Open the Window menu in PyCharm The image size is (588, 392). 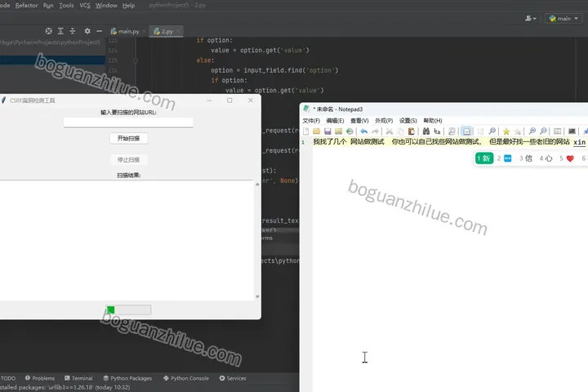click(x=106, y=5)
